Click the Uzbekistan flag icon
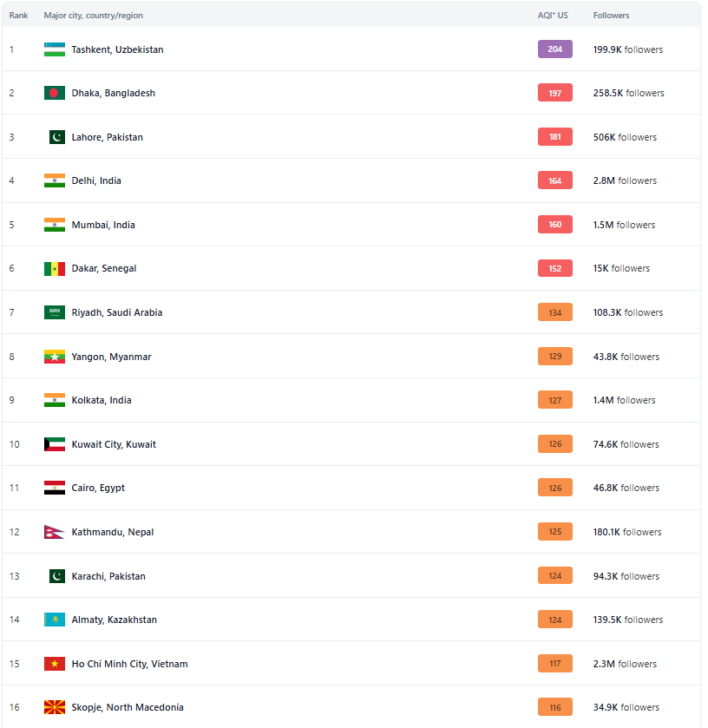Screen dimensions: 708x728 click(x=55, y=49)
